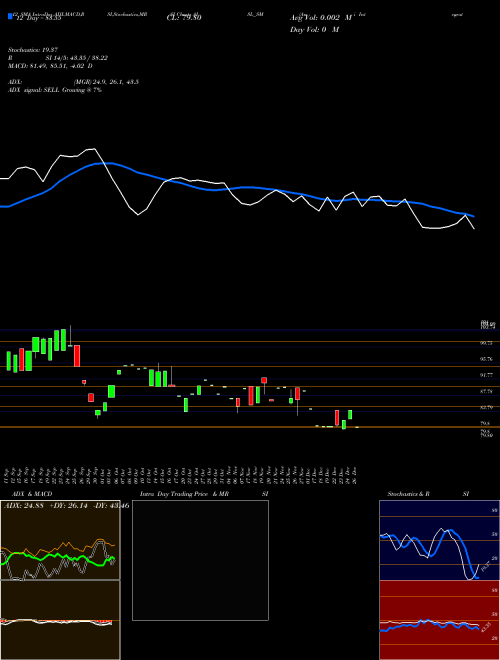Click the 87.78 price axis label
Viewport: 500px width, 660px height.
click(487, 391)
